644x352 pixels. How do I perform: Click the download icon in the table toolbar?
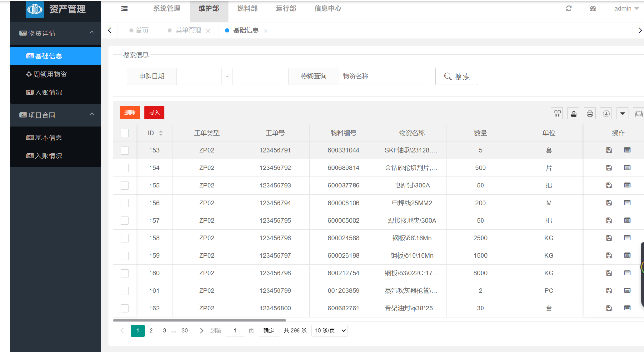click(x=606, y=113)
